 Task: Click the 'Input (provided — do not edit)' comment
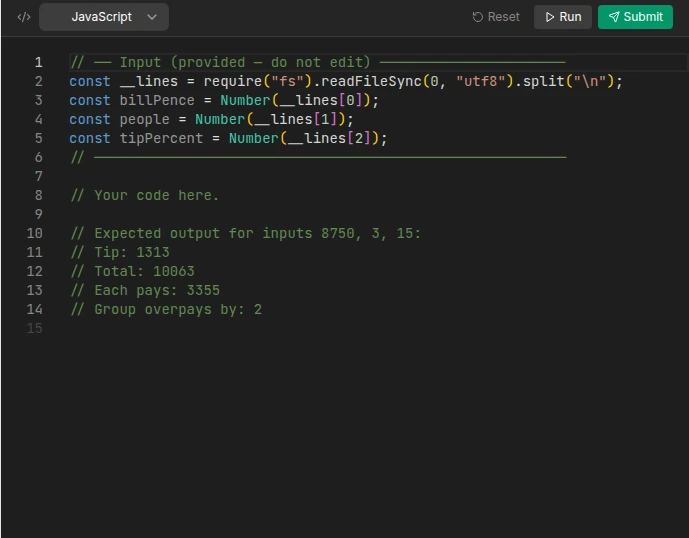click(245, 62)
